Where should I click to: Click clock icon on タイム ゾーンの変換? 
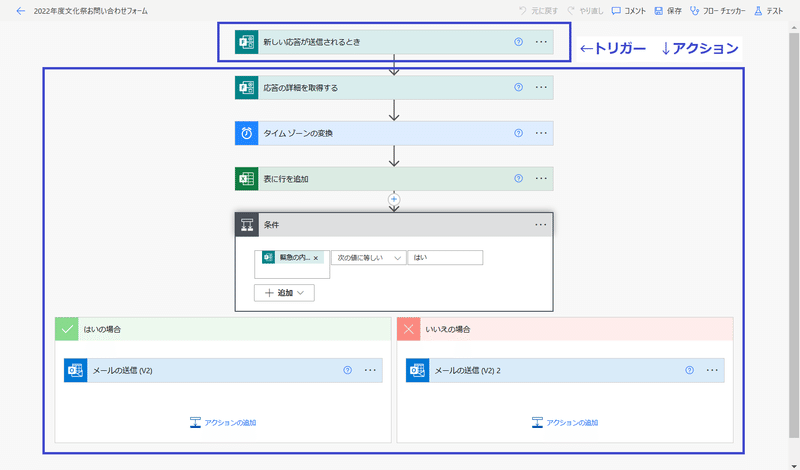click(246, 133)
